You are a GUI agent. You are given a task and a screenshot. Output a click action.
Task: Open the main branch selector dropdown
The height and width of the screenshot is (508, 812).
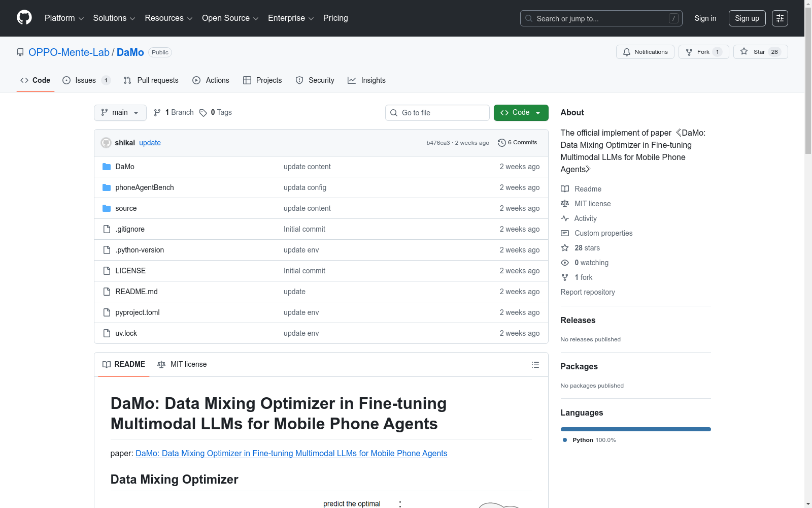tap(120, 113)
